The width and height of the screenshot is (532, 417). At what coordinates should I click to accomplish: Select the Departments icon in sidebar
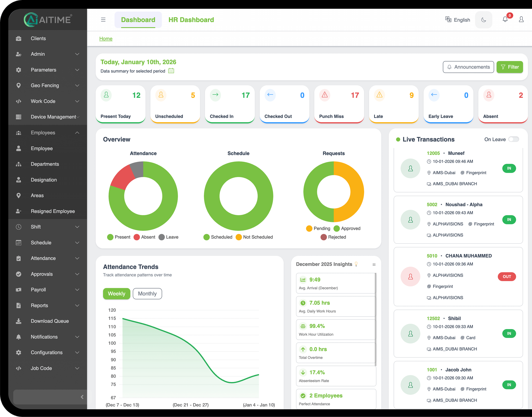(19, 164)
